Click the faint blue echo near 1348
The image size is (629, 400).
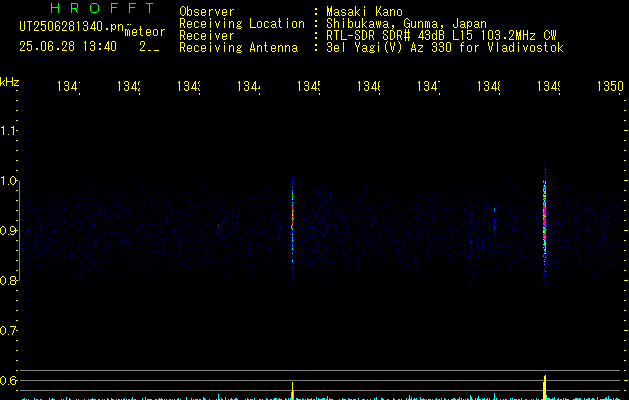494,221
